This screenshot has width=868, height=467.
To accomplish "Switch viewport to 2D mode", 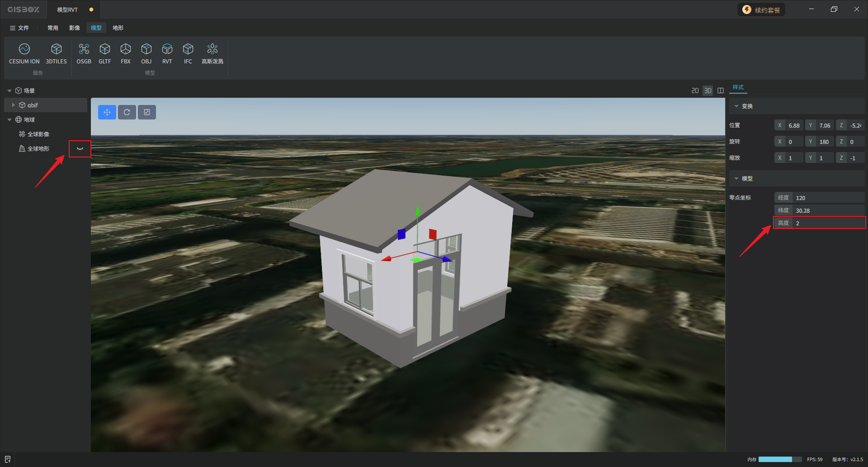I will pyautogui.click(x=695, y=91).
